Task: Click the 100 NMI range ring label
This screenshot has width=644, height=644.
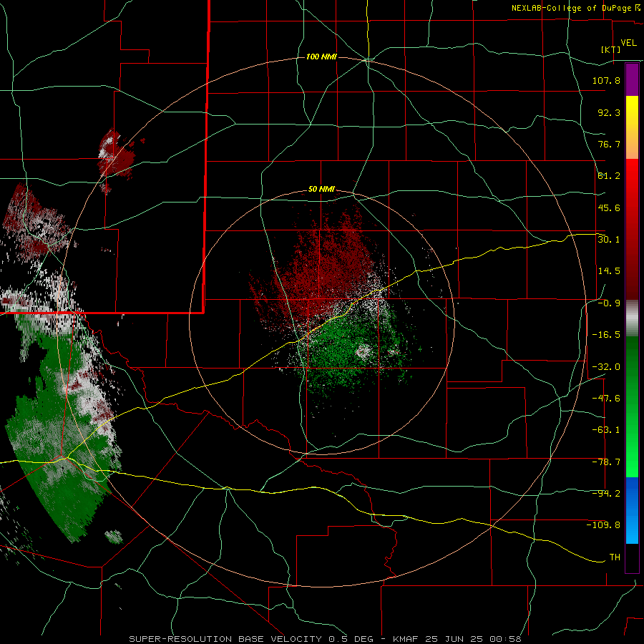Action: tap(321, 57)
